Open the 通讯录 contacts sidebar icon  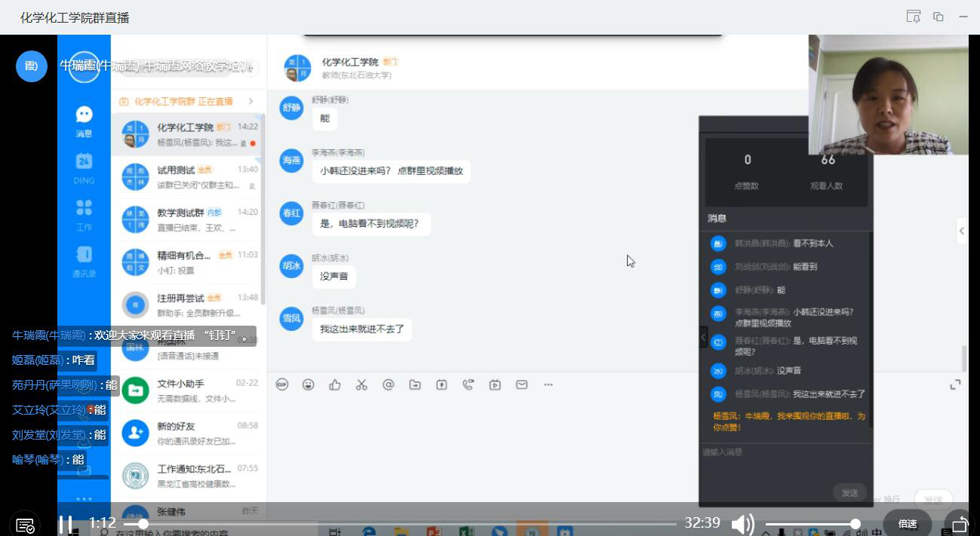84,262
